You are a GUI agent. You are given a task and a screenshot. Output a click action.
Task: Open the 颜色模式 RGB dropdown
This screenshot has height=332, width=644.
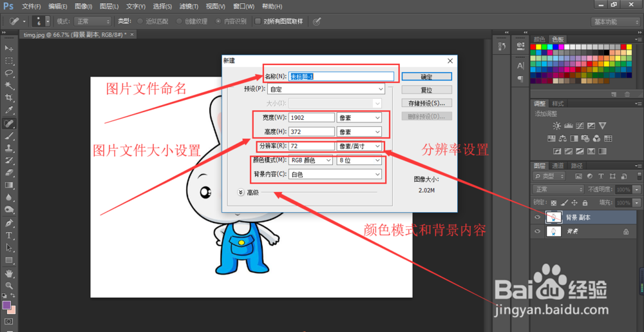(x=310, y=161)
